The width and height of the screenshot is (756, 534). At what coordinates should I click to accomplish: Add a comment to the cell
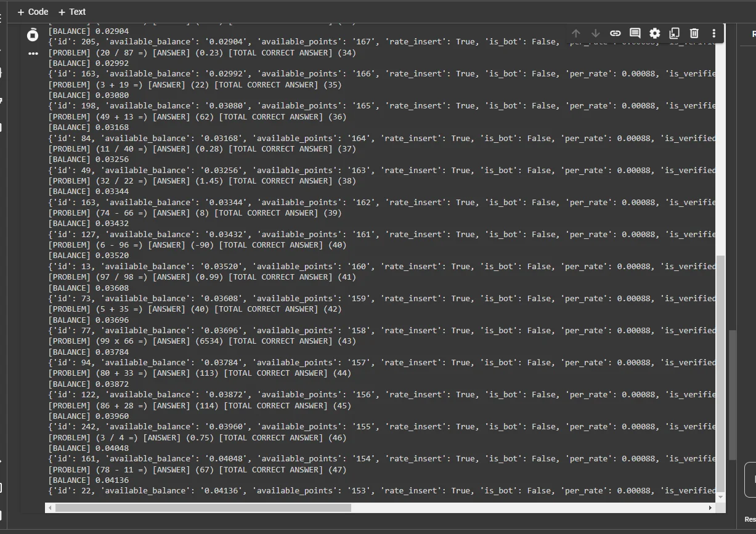[x=635, y=33]
